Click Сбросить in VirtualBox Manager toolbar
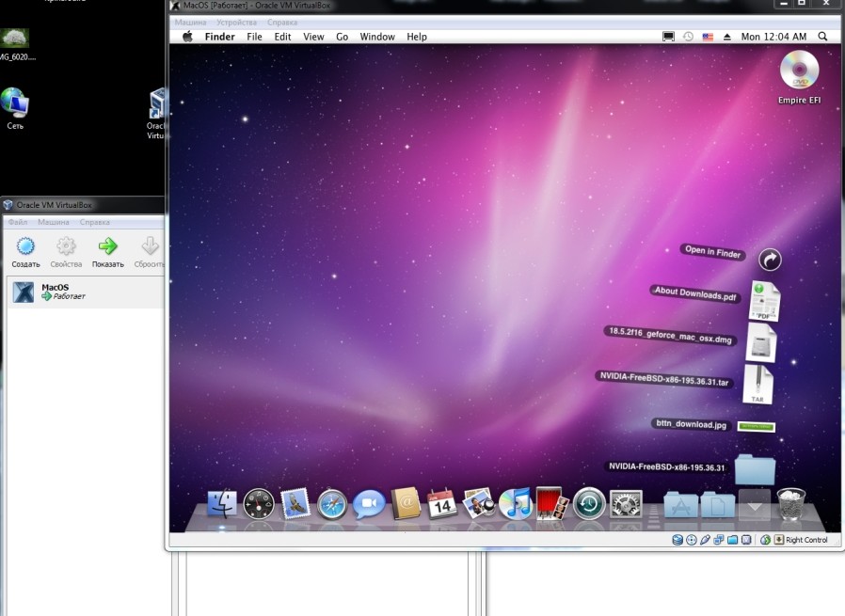This screenshot has height=616, width=845. [x=149, y=252]
